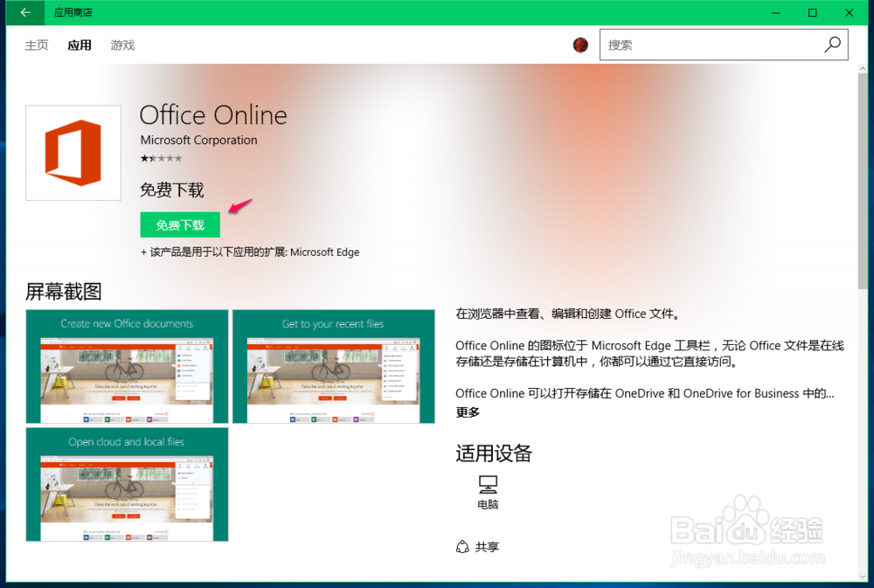Open 'Get to your recent files' screenshot
874x588 pixels.
[x=333, y=367]
